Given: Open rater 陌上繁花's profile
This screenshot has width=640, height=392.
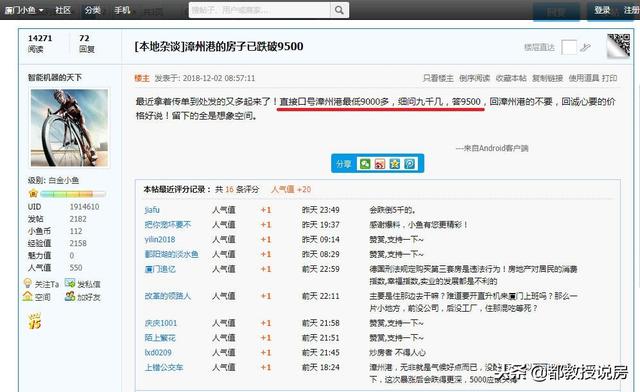Looking at the screenshot, I should [x=160, y=338].
